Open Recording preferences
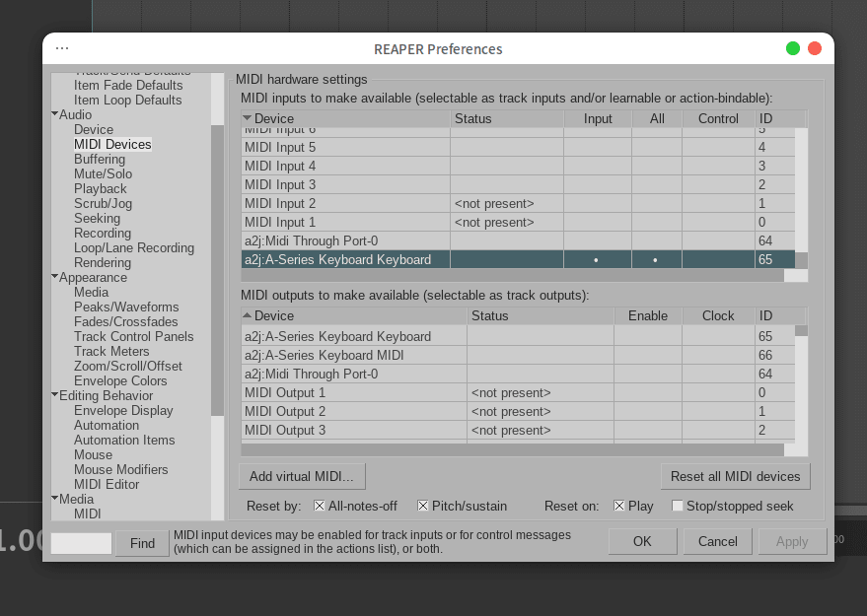The image size is (867, 616). [103, 234]
